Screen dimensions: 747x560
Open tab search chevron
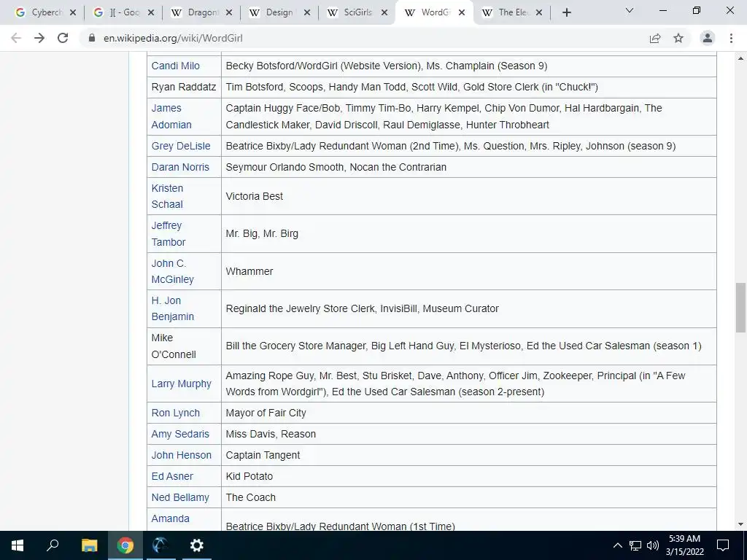tap(630, 10)
